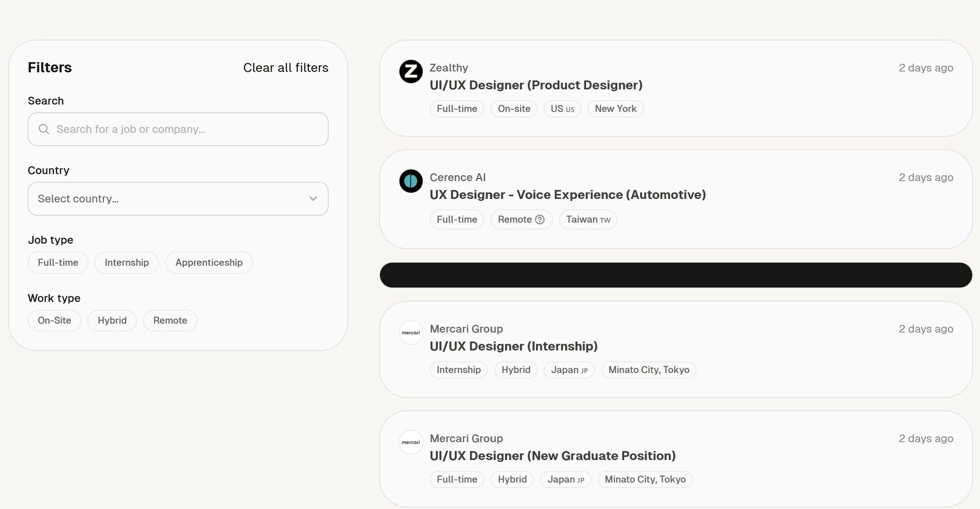The image size is (980, 509).
Task: Click Mercari logo on New Graduate listing
Action: point(410,442)
